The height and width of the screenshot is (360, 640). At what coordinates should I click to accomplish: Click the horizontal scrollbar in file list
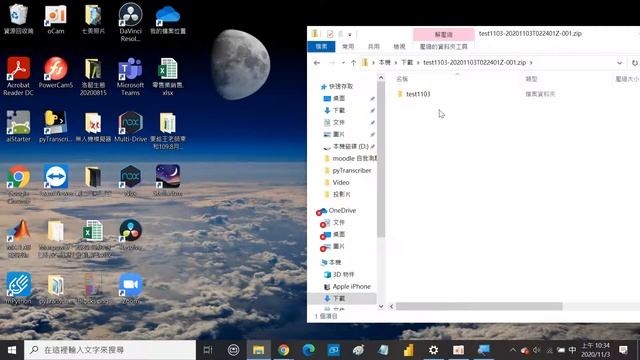point(479,306)
